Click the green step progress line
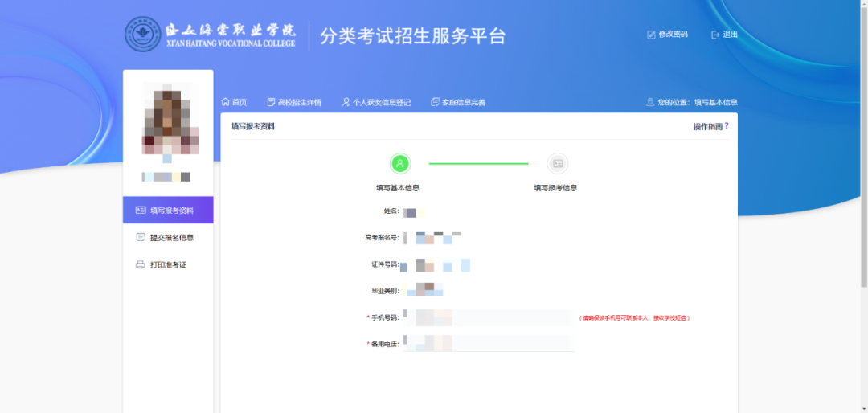The height and width of the screenshot is (413, 868). click(479, 163)
